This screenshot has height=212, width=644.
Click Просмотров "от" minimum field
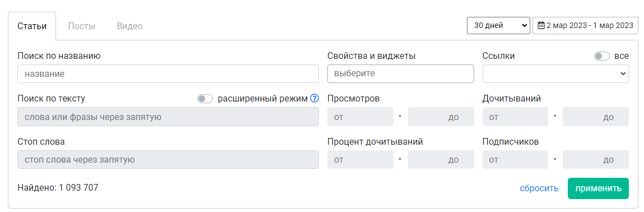coord(360,117)
